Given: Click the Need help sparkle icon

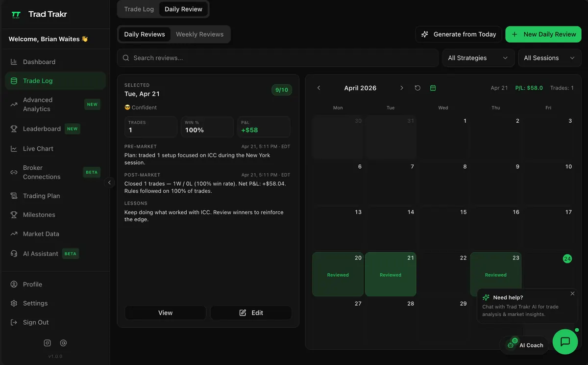Looking at the screenshot, I should point(486,297).
